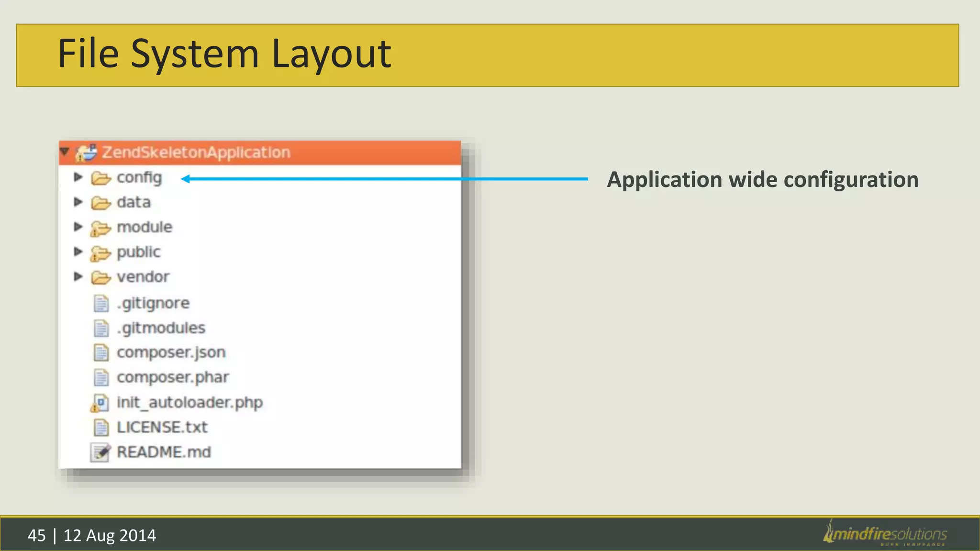
Task: Click the init_autoloader.php PHP file icon
Action: (100, 403)
